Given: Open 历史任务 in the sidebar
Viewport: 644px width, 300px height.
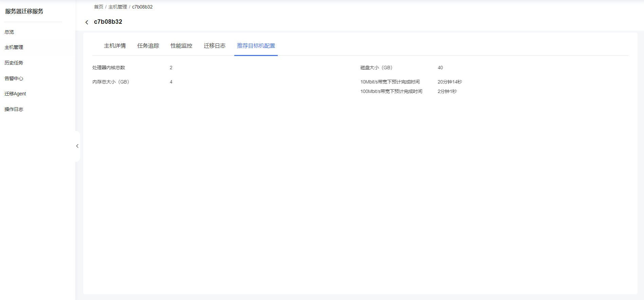Looking at the screenshot, I should (14, 63).
